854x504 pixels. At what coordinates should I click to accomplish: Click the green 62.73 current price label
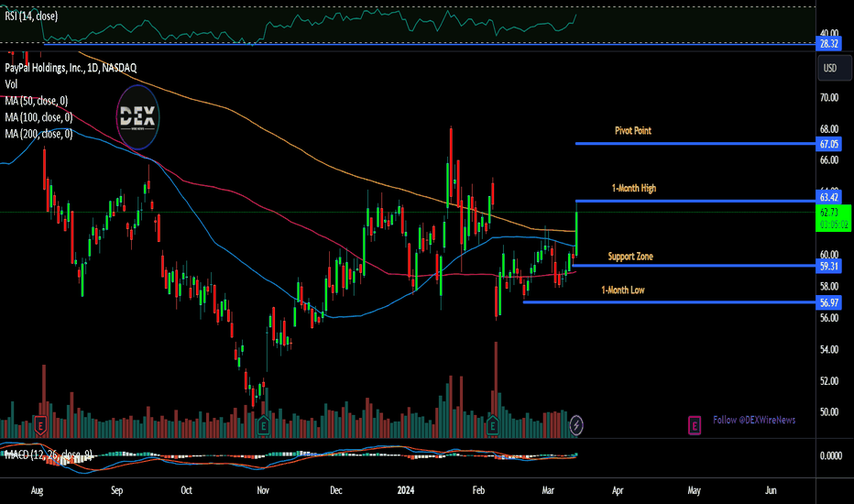click(x=833, y=218)
